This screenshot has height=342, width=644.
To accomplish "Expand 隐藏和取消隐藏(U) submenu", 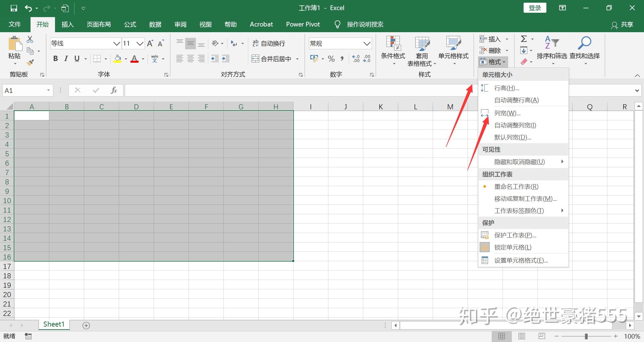I will tap(523, 162).
